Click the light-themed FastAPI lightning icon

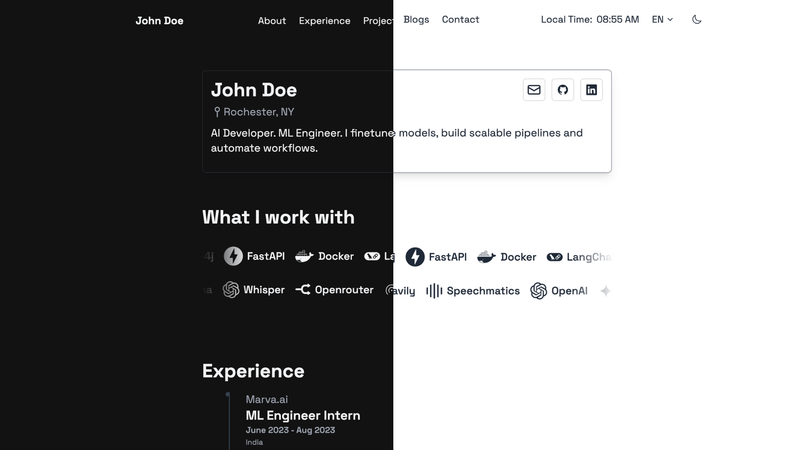pyautogui.click(x=415, y=257)
